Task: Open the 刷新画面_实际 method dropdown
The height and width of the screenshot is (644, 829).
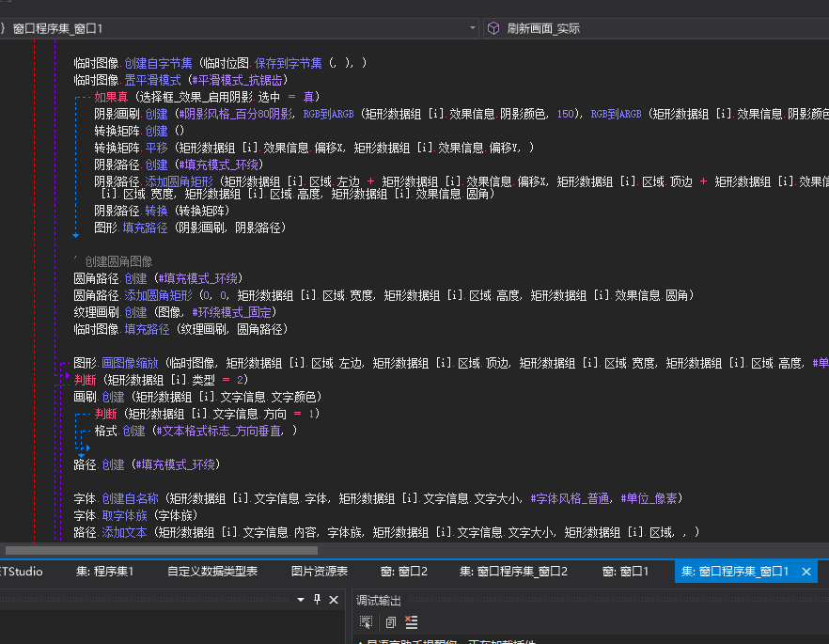Action: pos(658,28)
